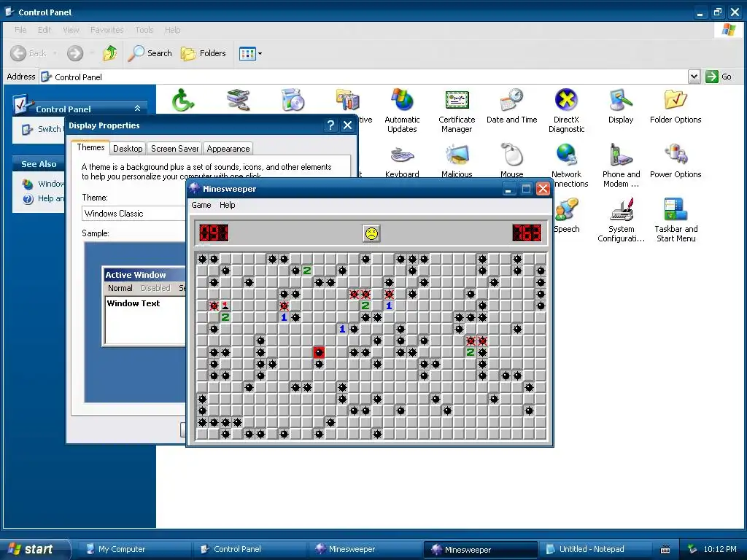This screenshot has width=747, height=560.
Task: Open the Power Options icon
Action: point(676,161)
